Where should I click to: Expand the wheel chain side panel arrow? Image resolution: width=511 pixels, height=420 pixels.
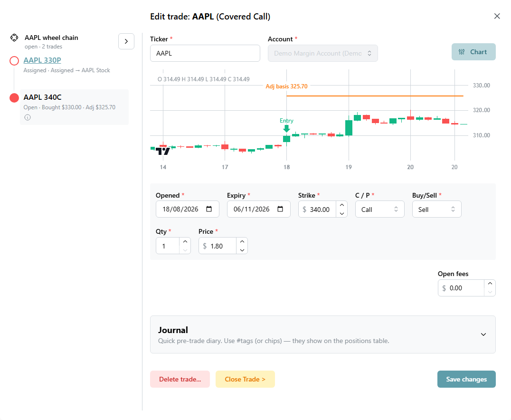pos(126,41)
